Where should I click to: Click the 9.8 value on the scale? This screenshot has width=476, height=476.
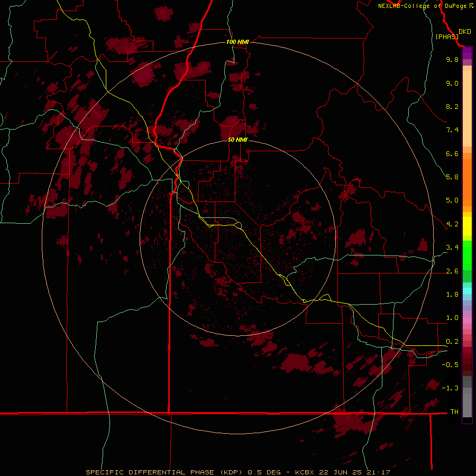pyautogui.click(x=452, y=59)
